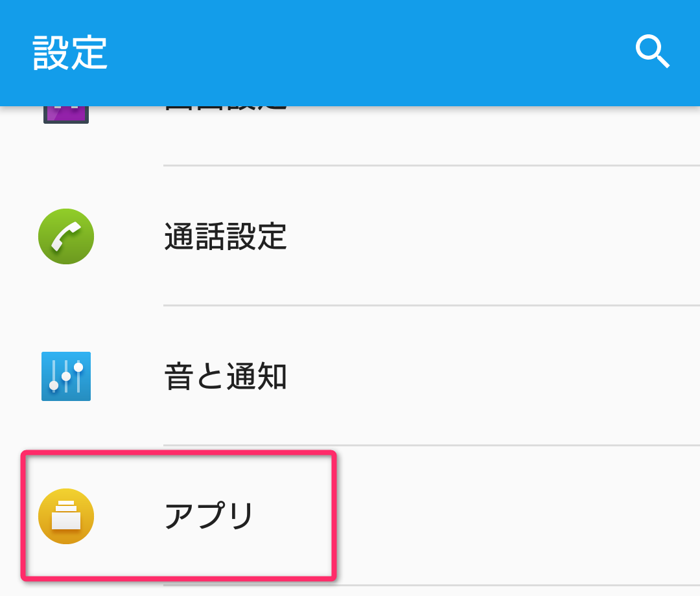The width and height of the screenshot is (700, 596).
Task: Tap the yellow briefcase icon for apps
Action: click(65, 516)
